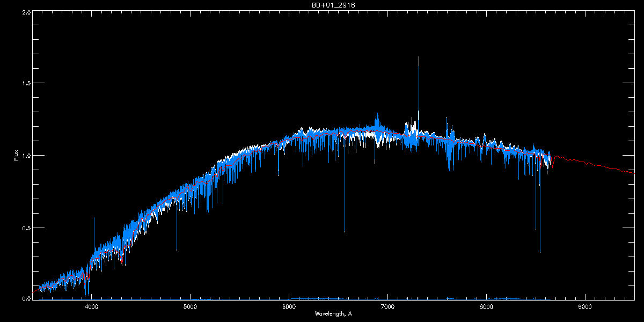Select the 8000 tick label on x-axis
Image resolution: width=644 pixels, height=322 pixels.
(486, 307)
